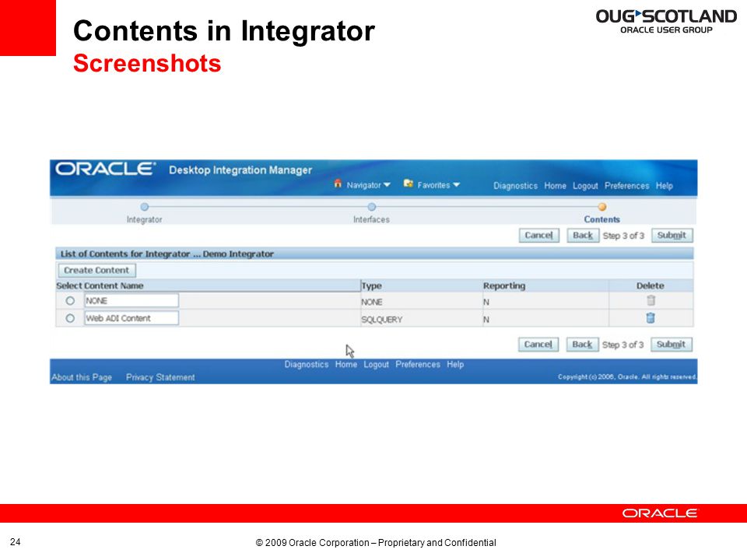Click Logout in the top header
The width and height of the screenshot is (747, 560).
pos(585,186)
